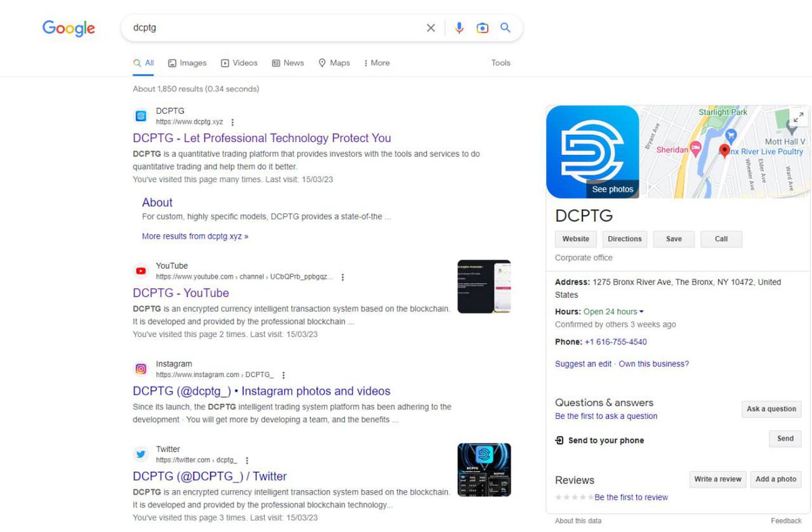Image resolution: width=812 pixels, height=532 pixels.
Task: Click the Google logo
Action: [69, 28]
